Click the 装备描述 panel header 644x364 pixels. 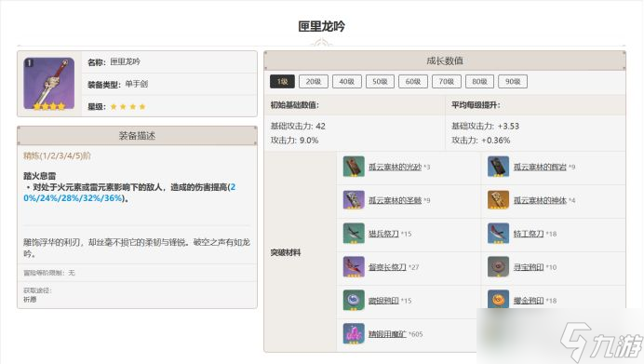(137, 136)
